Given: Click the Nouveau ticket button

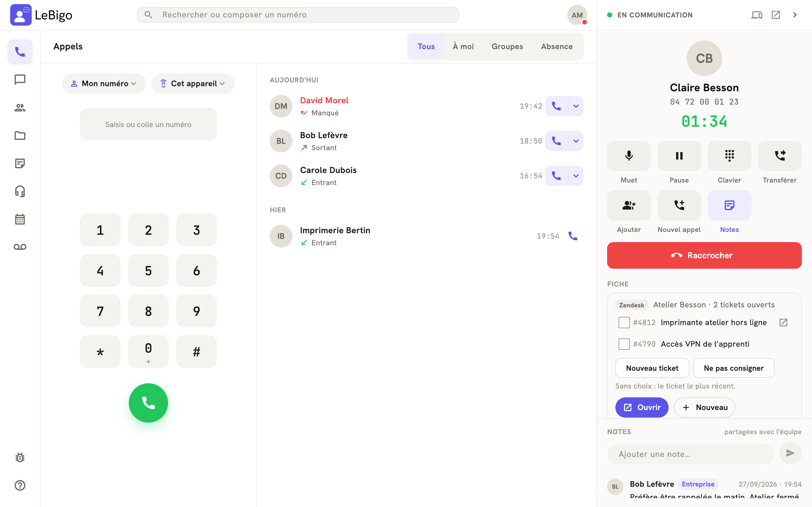Looking at the screenshot, I should click(x=652, y=368).
